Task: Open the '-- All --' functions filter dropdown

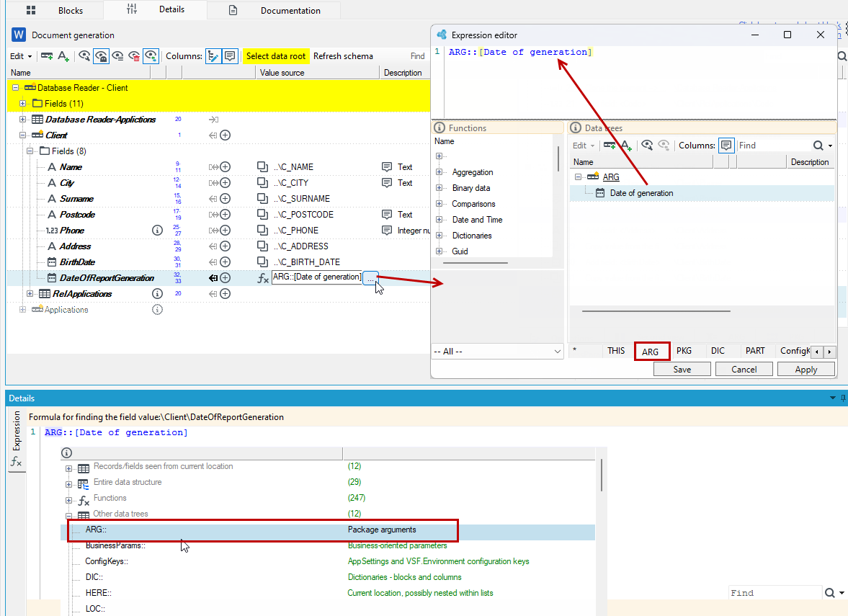Action: tap(498, 352)
